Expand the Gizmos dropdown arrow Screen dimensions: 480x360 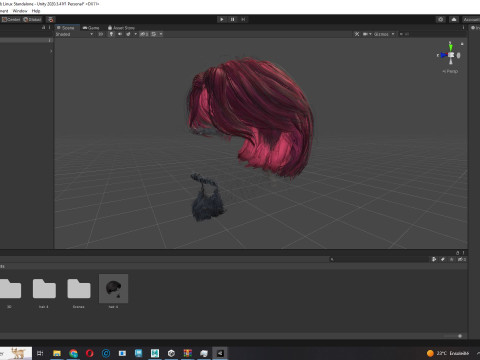(x=393, y=34)
